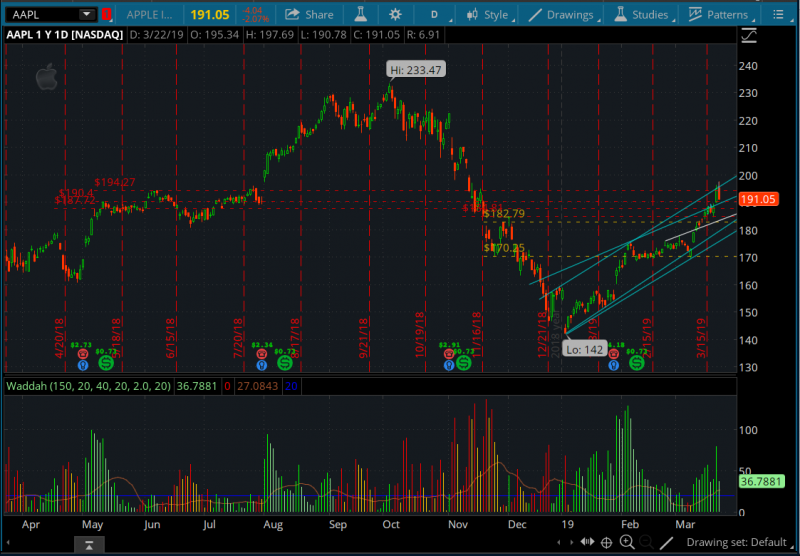Click in the AAPL symbol input field
This screenshot has height=556, width=800.
click(40, 15)
